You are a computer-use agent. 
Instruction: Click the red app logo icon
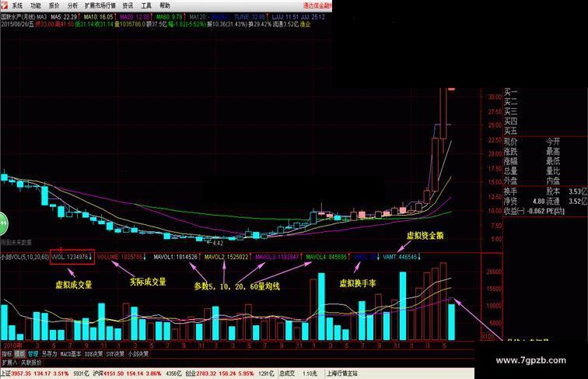point(4,5)
